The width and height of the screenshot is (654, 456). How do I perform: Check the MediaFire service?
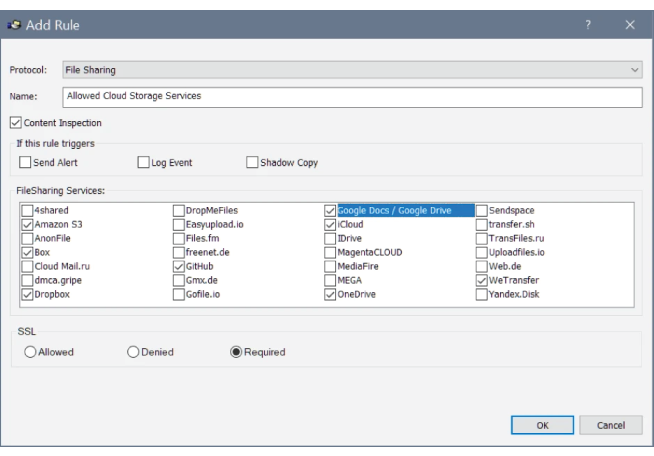(330, 266)
